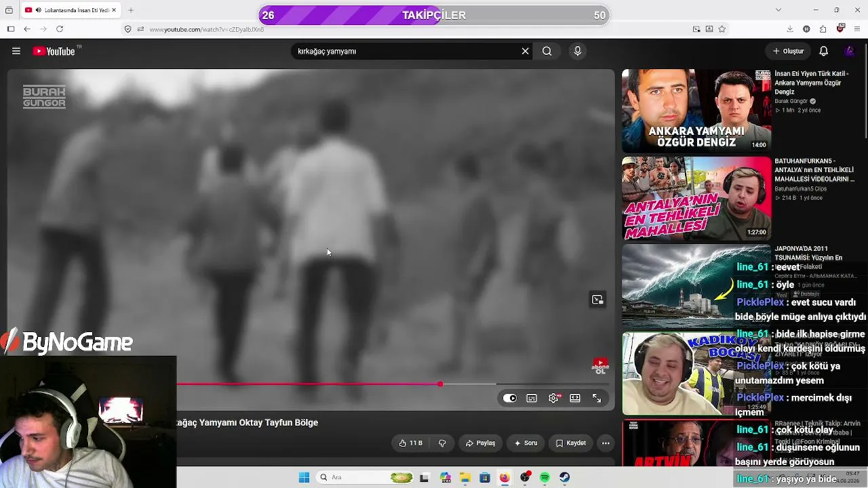The height and width of the screenshot is (488, 868).
Task: Open the Antalya'nın En Tehlikeli Mahallesi thumbnail
Action: tap(696, 199)
